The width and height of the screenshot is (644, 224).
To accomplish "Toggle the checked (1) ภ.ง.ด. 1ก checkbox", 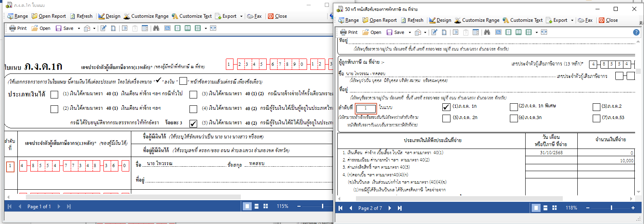I will pos(446,107).
